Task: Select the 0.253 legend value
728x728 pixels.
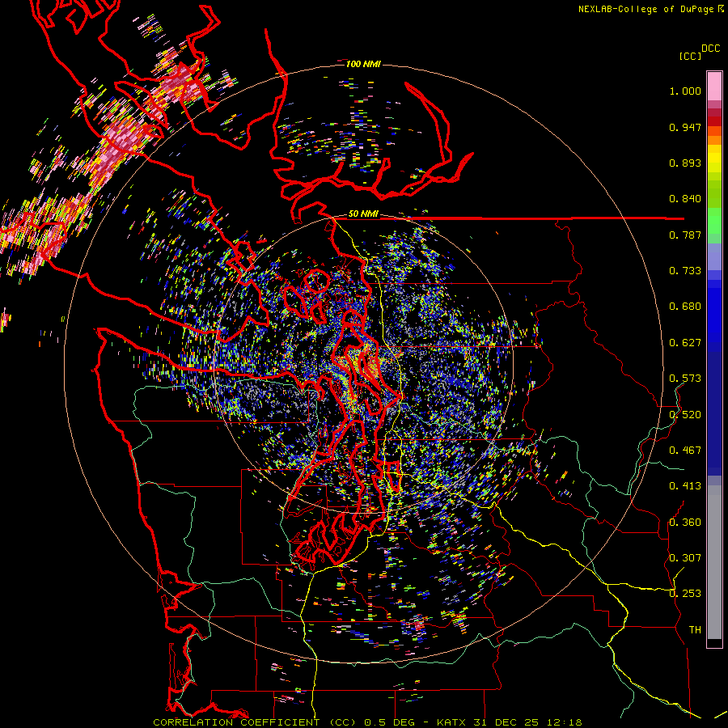Action: (x=685, y=594)
